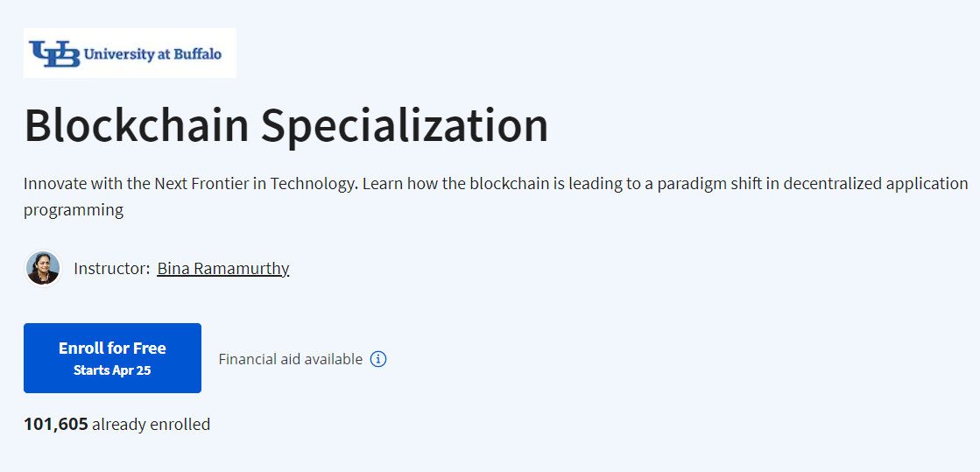Click the info icon beside Financial aid

(x=378, y=359)
